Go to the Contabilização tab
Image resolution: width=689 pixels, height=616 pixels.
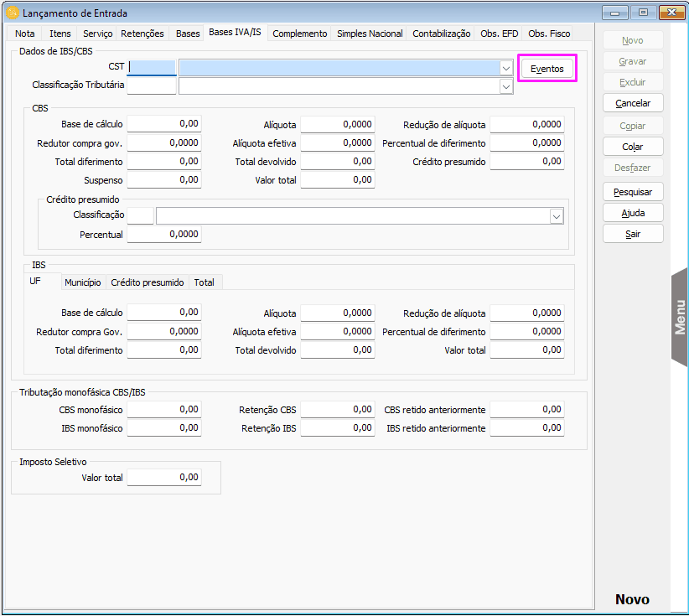(442, 34)
